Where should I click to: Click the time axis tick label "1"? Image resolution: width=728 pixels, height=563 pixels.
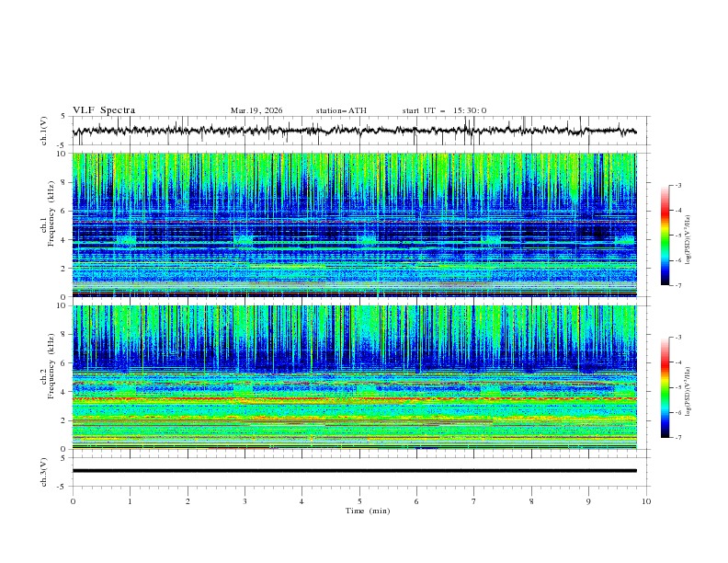click(x=130, y=501)
